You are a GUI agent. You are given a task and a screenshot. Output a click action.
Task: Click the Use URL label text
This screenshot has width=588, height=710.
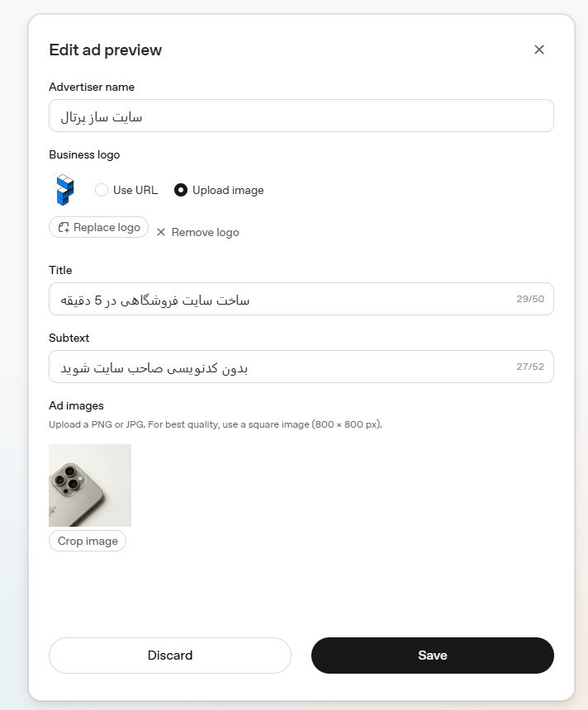[135, 190]
